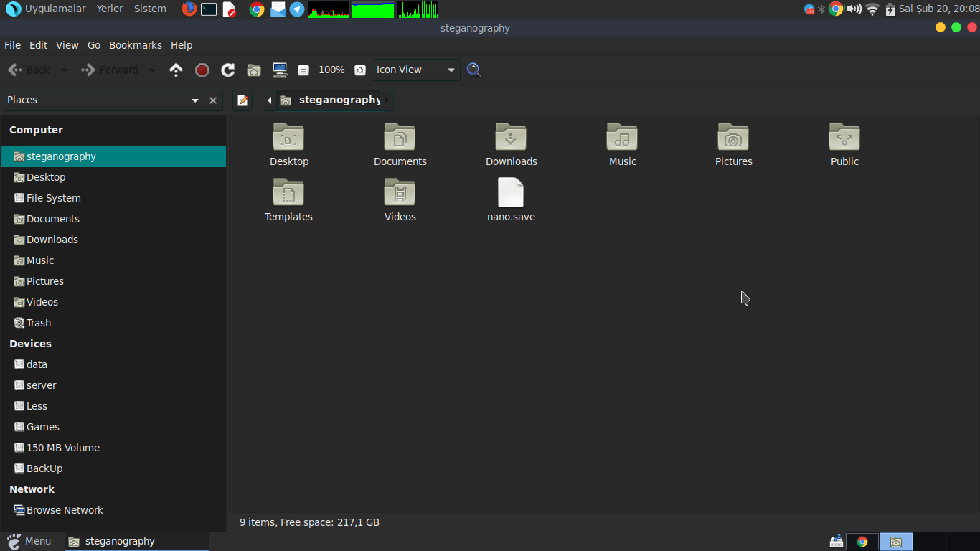The width and height of the screenshot is (980, 551).
Task: Open the data device in sidebar
Action: (113, 364)
